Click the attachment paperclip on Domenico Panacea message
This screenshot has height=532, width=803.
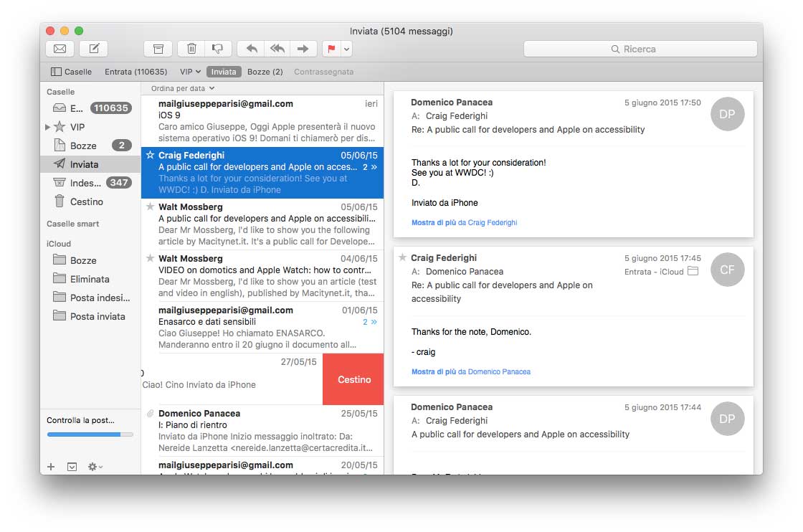150,413
